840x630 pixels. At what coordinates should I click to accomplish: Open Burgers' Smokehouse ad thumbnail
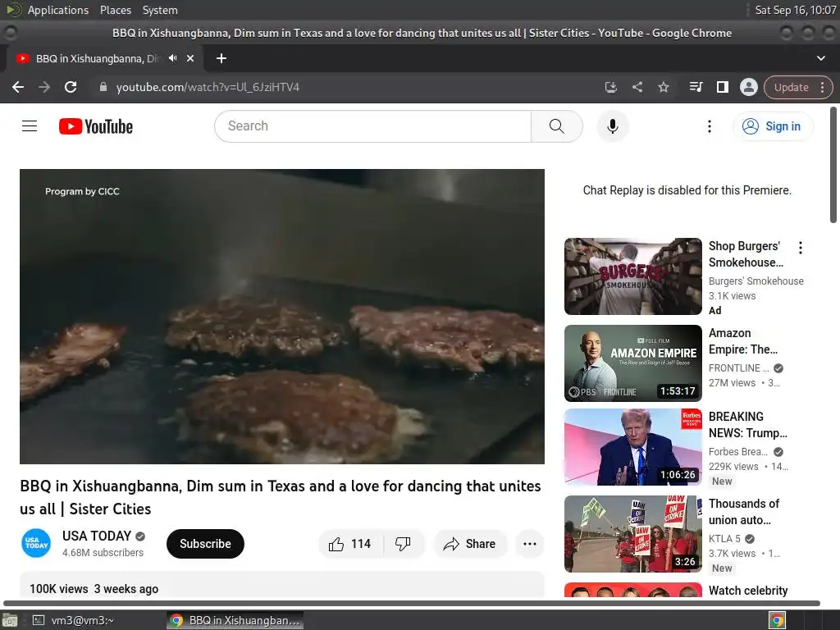tap(632, 276)
